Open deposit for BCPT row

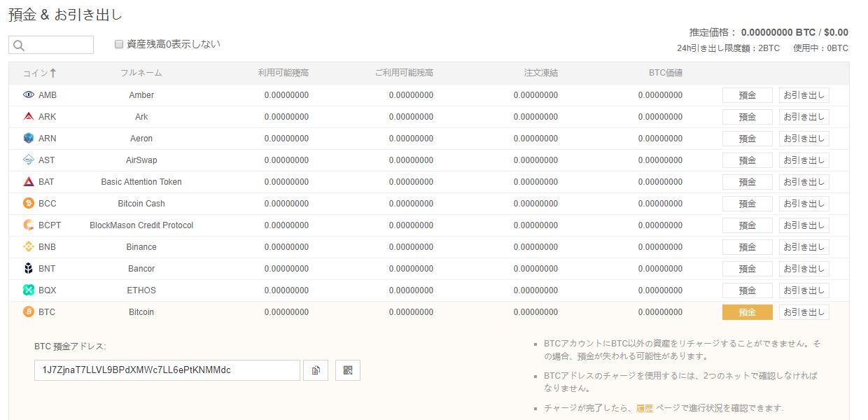click(748, 225)
